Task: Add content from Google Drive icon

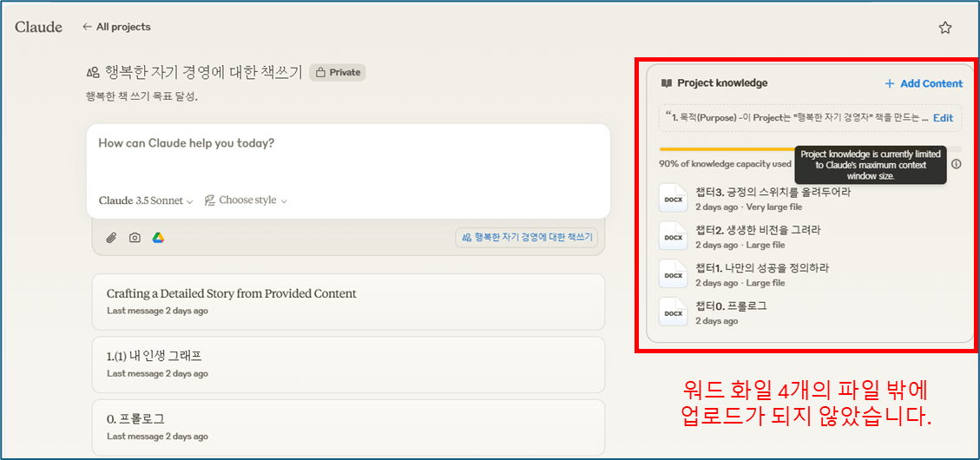Action: (x=158, y=238)
